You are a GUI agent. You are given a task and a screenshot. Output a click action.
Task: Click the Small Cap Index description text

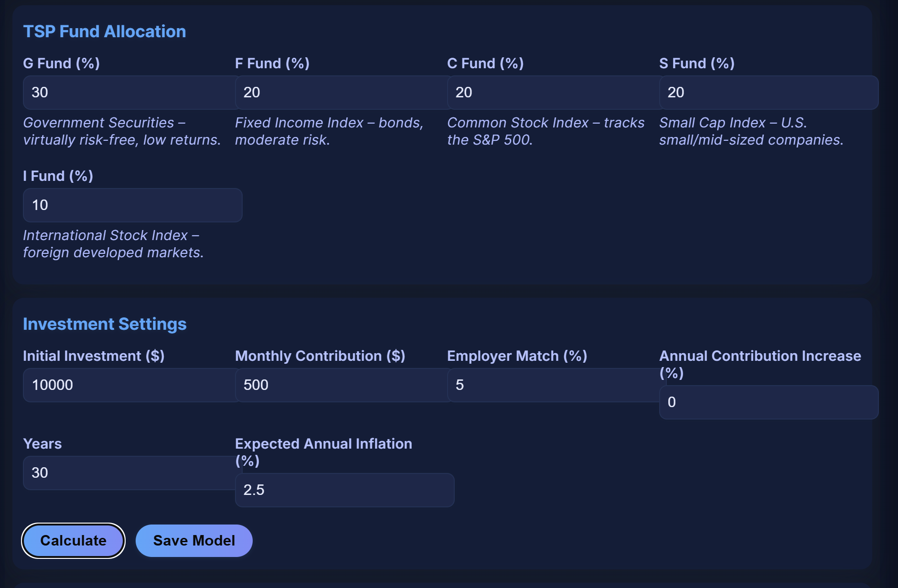[x=751, y=131]
